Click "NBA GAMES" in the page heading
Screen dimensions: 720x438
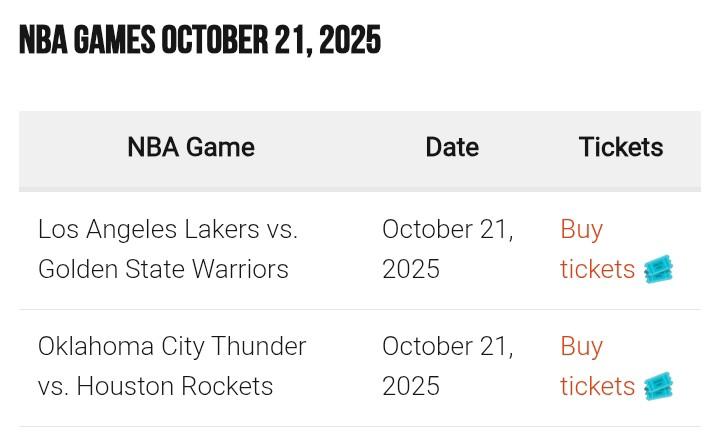click(x=87, y=41)
